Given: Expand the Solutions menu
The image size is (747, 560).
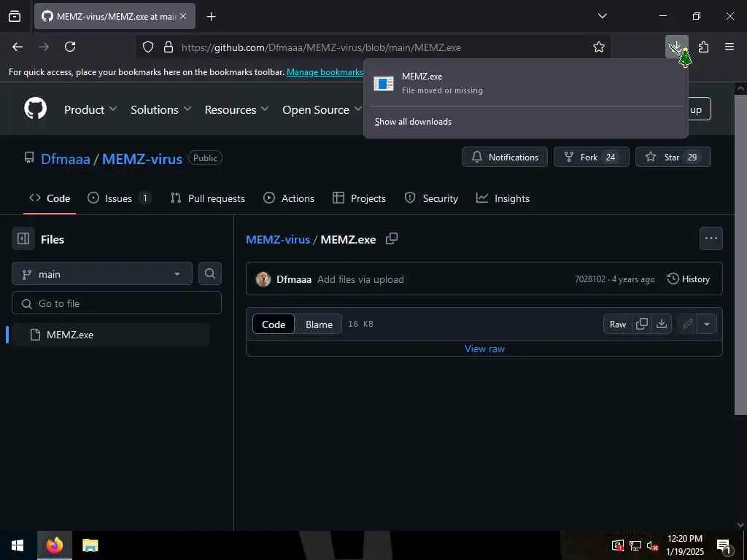Looking at the screenshot, I should pyautogui.click(x=161, y=109).
